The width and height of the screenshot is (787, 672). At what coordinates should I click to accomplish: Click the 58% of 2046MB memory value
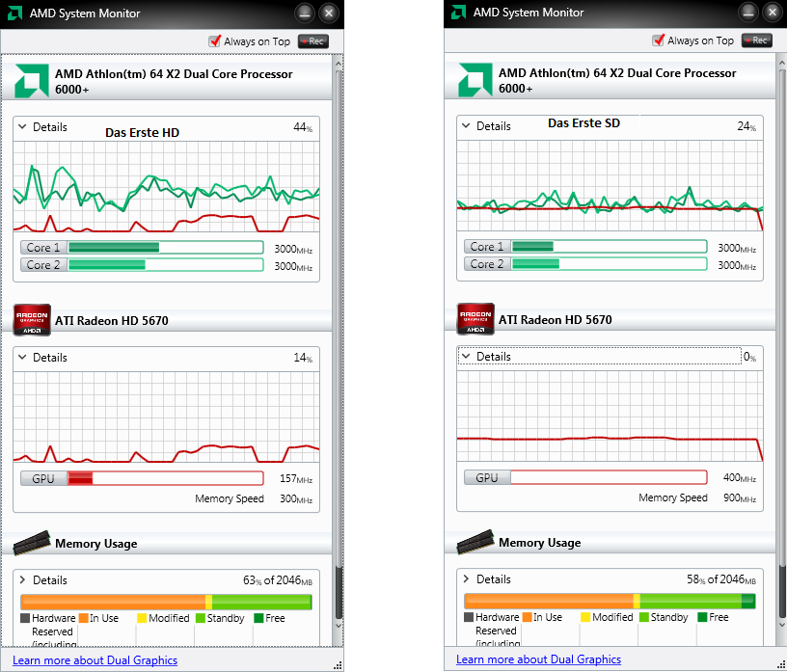pyautogui.click(x=721, y=579)
